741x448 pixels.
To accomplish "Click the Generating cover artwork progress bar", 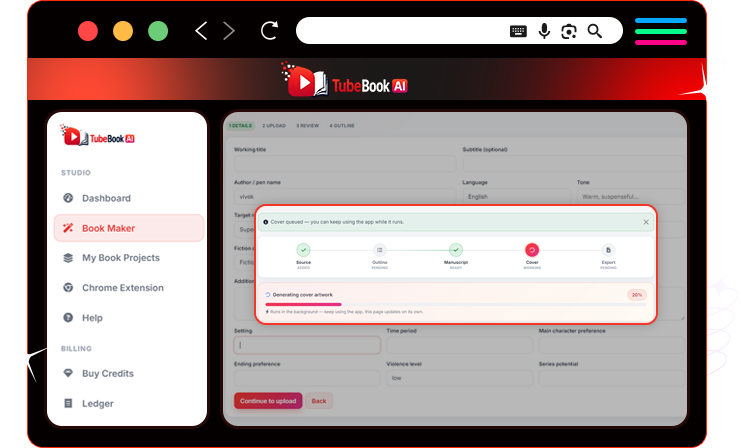I will pos(456,305).
